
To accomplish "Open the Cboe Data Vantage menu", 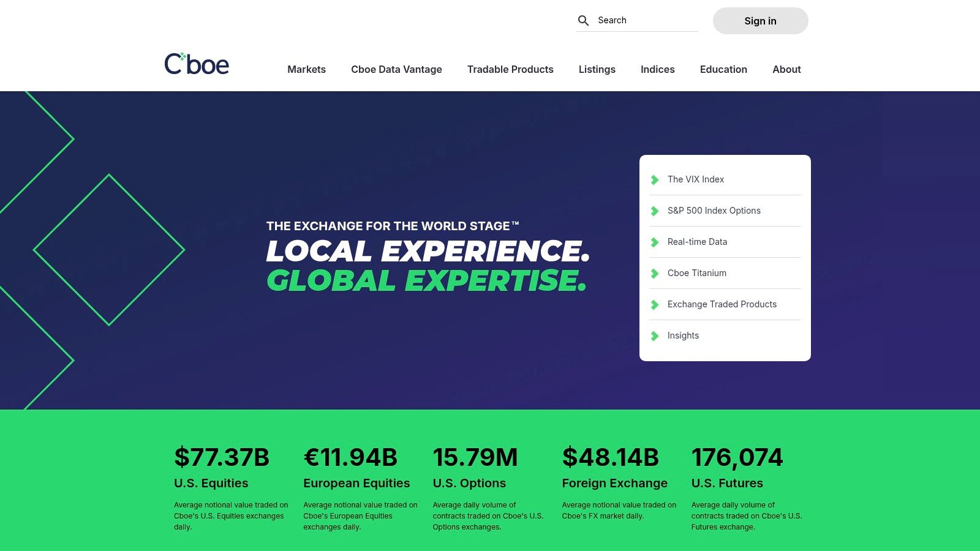I will pyautogui.click(x=396, y=69).
